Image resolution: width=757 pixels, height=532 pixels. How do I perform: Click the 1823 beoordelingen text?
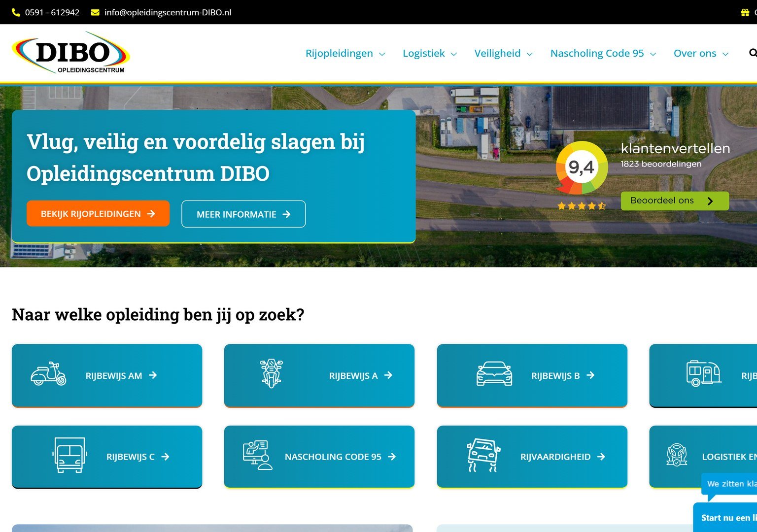click(x=661, y=164)
